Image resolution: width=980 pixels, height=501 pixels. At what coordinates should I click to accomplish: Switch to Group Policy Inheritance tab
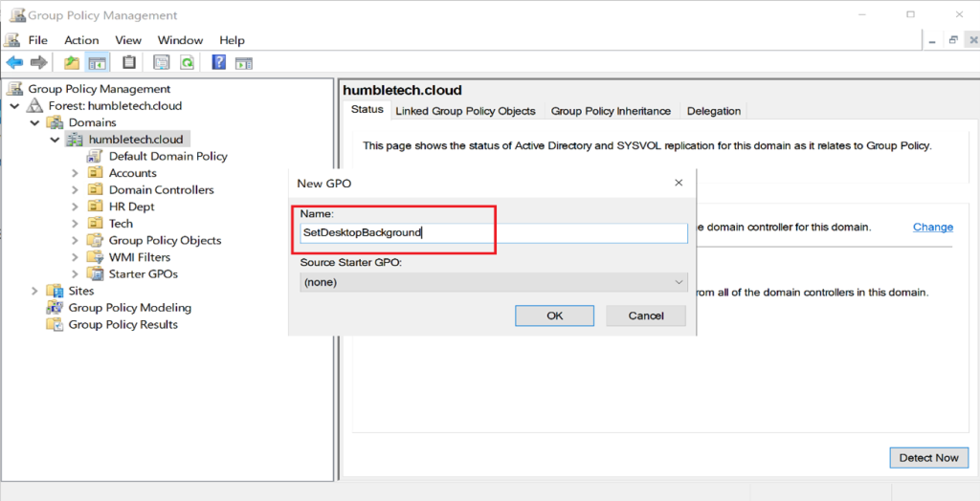611,111
